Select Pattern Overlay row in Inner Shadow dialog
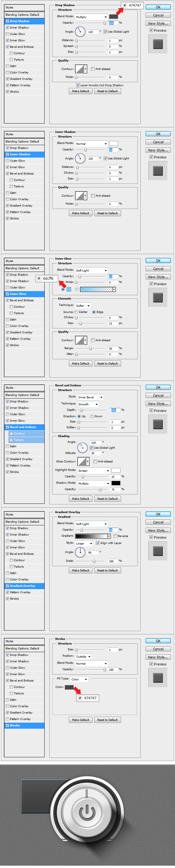 click(x=24, y=212)
